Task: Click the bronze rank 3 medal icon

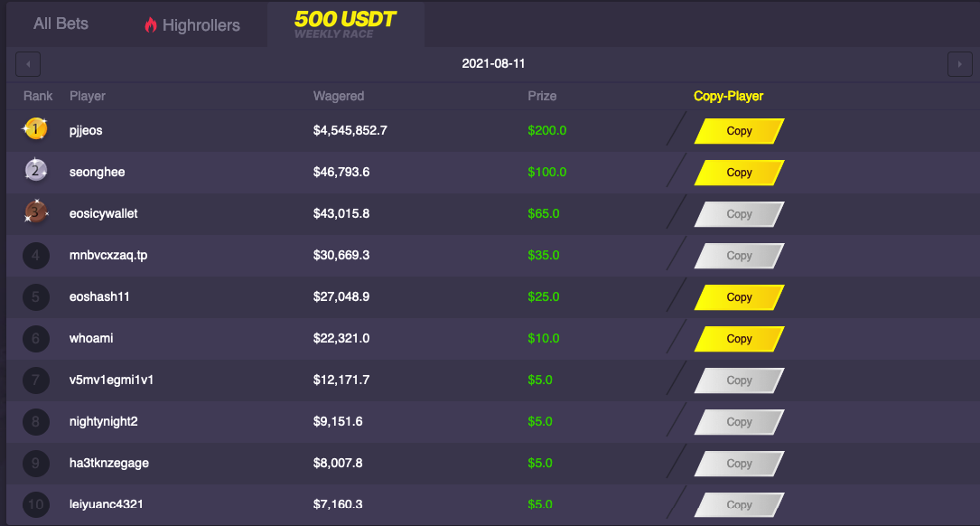Action: click(x=35, y=212)
